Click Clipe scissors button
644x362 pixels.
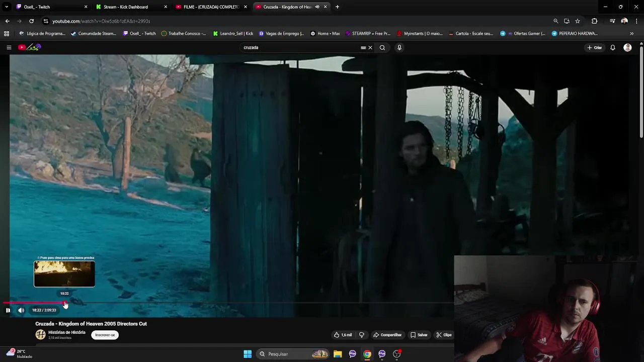point(444,335)
